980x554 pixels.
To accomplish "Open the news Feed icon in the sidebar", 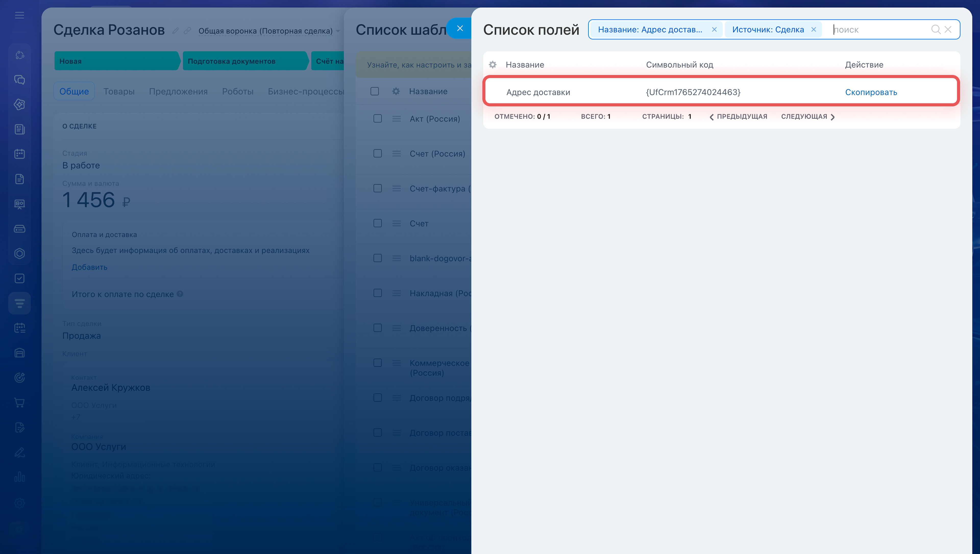I will 19,129.
